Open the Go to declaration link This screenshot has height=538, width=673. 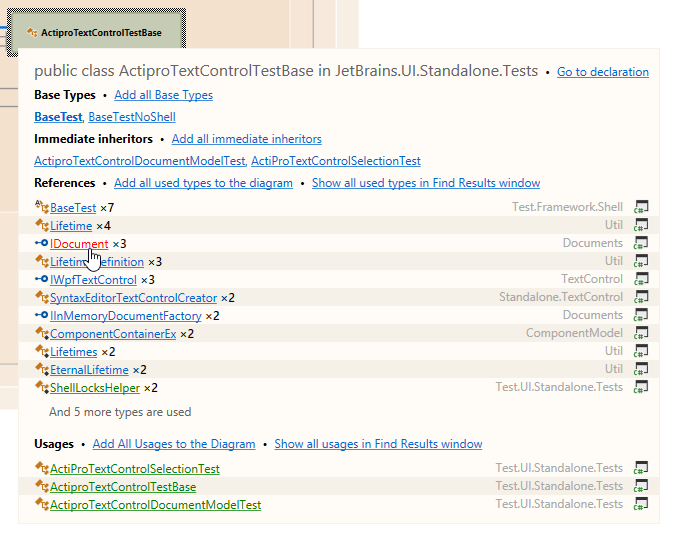click(x=602, y=72)
